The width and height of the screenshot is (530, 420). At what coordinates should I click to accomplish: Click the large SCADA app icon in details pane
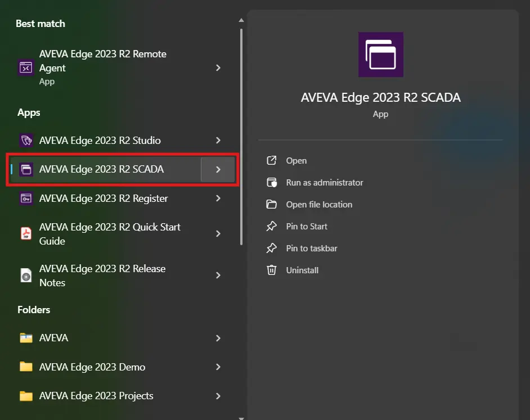click(x=380, y=55)
